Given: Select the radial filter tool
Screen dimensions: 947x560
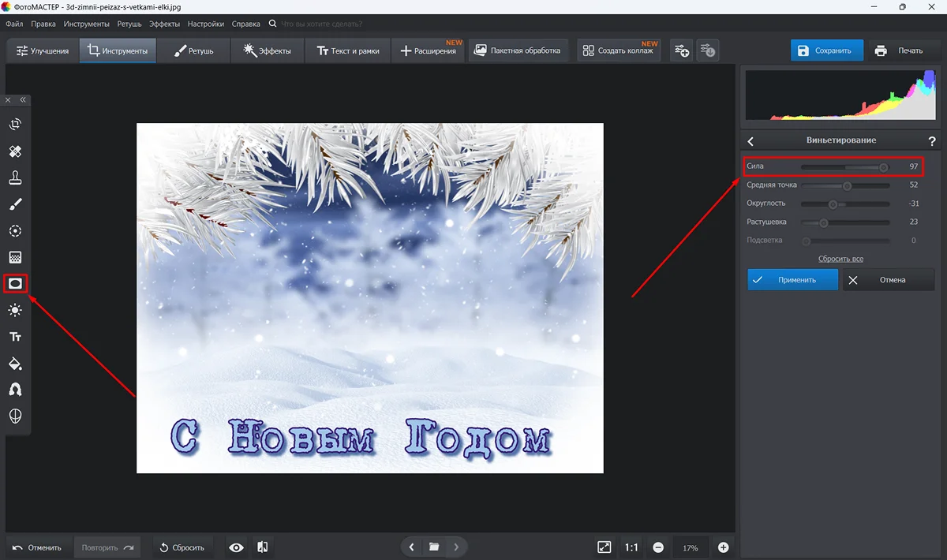Looking at the screenshot, I should (x=15, y=231).
